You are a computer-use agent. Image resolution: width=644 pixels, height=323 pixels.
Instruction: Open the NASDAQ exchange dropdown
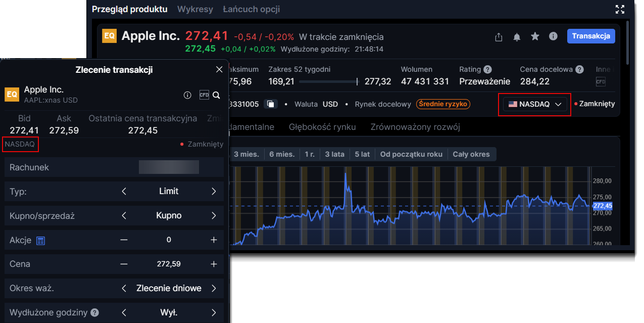tap(534, 104)
